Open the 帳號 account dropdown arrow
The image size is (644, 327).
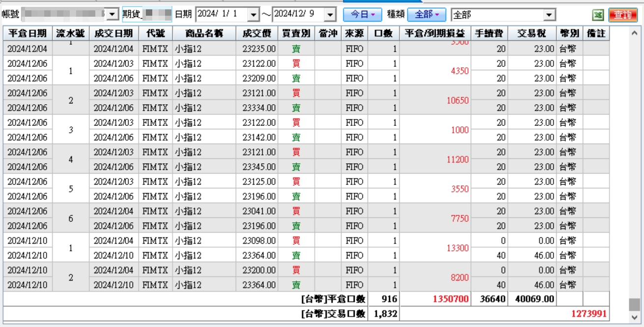(x=112, y=14)
